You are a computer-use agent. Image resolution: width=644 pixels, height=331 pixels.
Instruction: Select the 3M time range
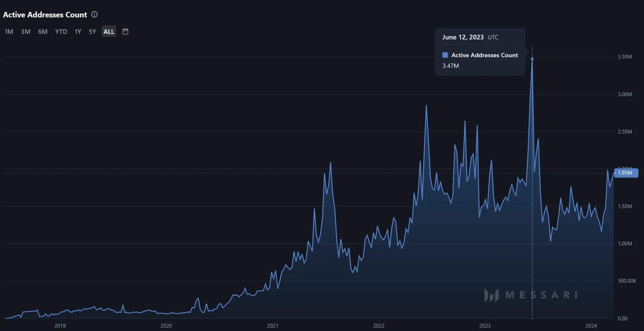pos(25,31)
